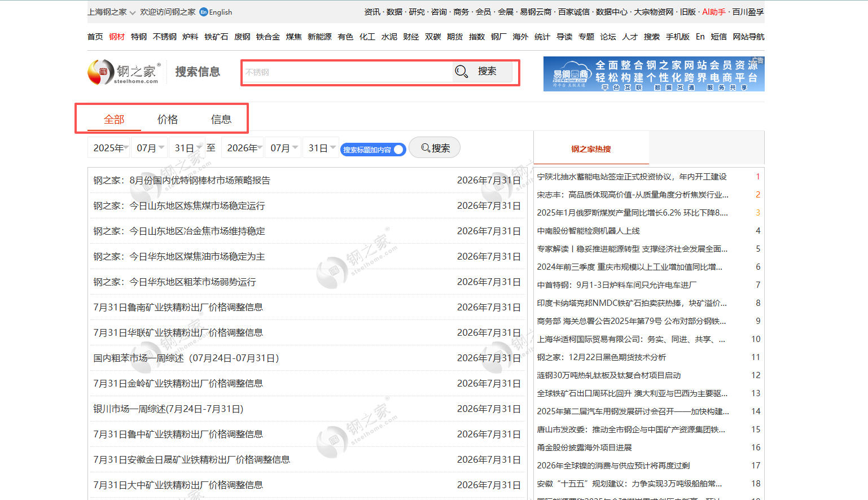Open 7月31日华联矿业铁精粉出厂价格调整信息
The width and height of the screenshot is (868, 500).
(178, 333)
